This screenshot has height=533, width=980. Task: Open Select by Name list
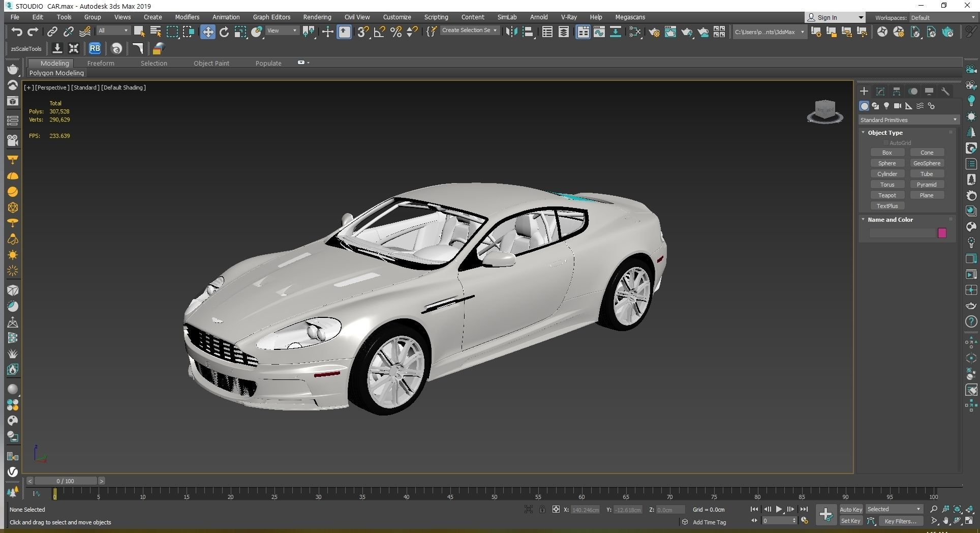[156, 32]
